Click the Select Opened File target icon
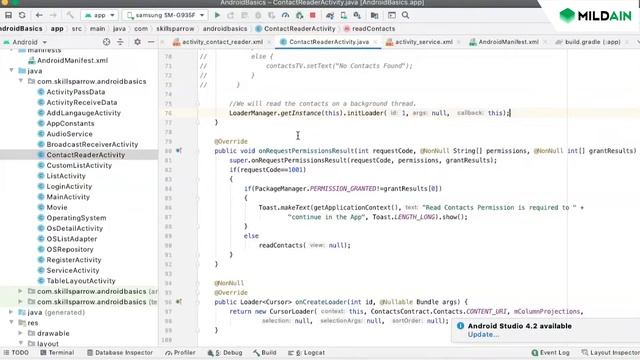Screen dimensions: 640x360 (x=107, y=42)
